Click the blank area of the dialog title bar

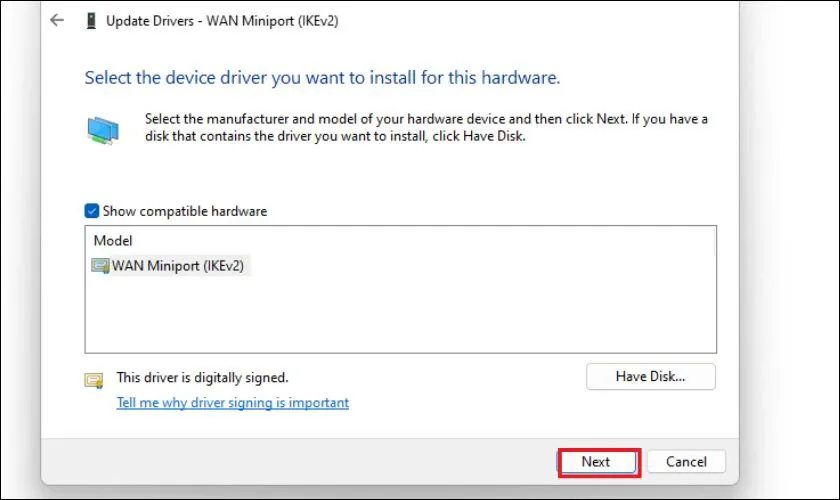point(550,21)
